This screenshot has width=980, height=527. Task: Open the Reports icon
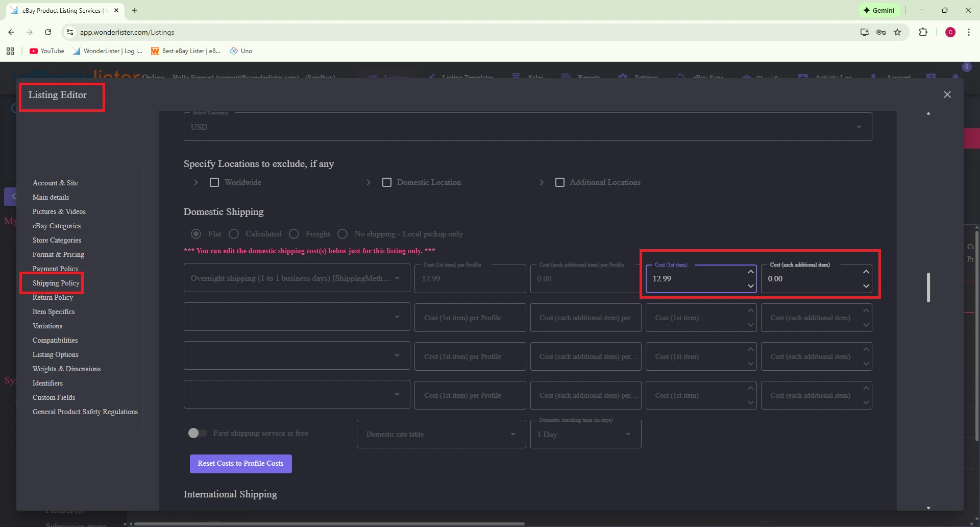[566, 76]
